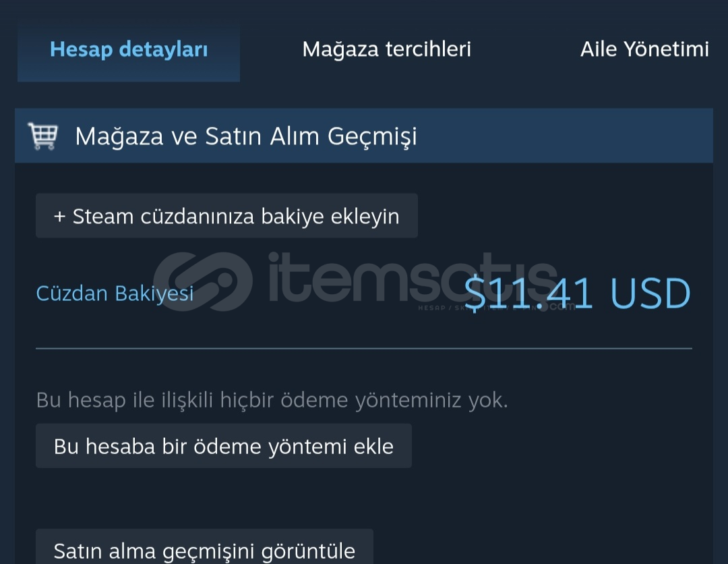Image resolution: width=728 pixels, height=564 pixels.
Task: Click the word Steam in add funds button
Action: (x=103, y=217)
